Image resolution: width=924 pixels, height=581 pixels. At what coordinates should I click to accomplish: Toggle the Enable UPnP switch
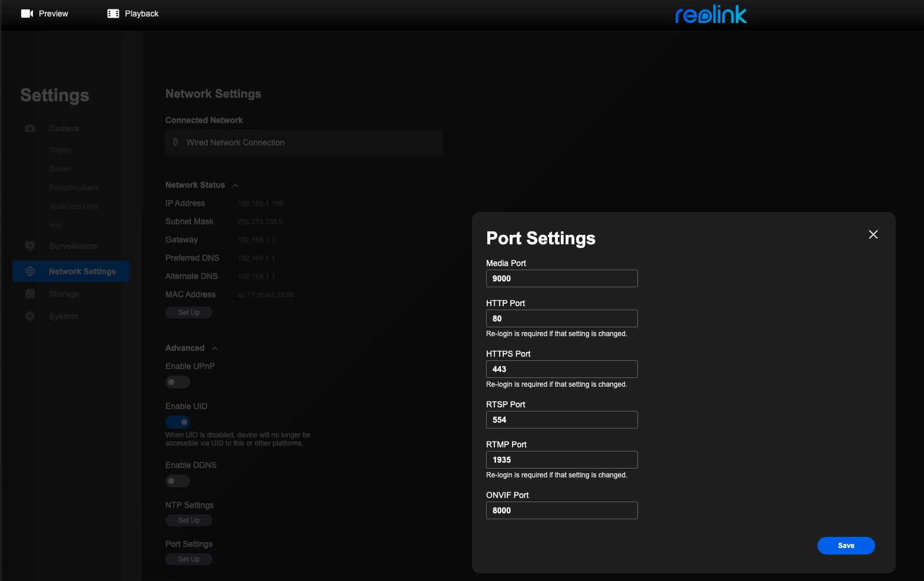click(x=178, y=382)
